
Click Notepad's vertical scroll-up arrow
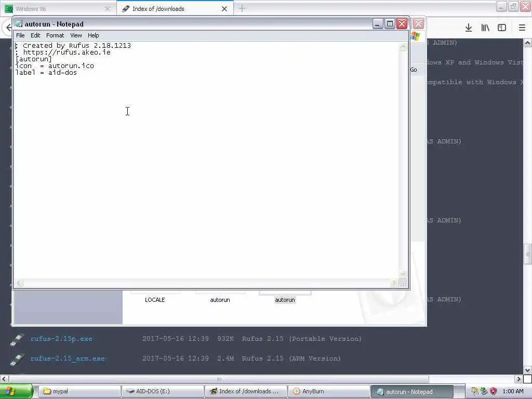coord(403,47)
